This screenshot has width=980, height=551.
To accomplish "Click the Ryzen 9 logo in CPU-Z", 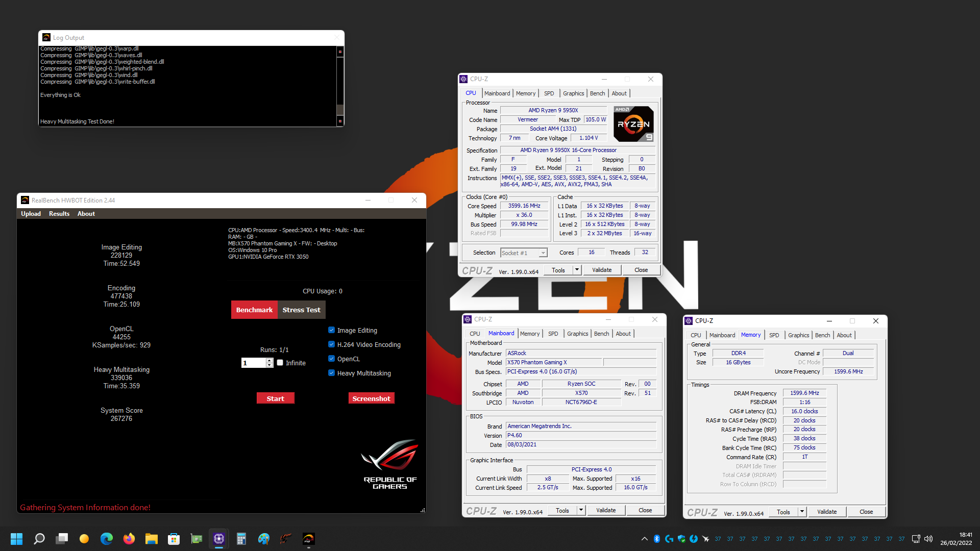I will coord(633,124).
